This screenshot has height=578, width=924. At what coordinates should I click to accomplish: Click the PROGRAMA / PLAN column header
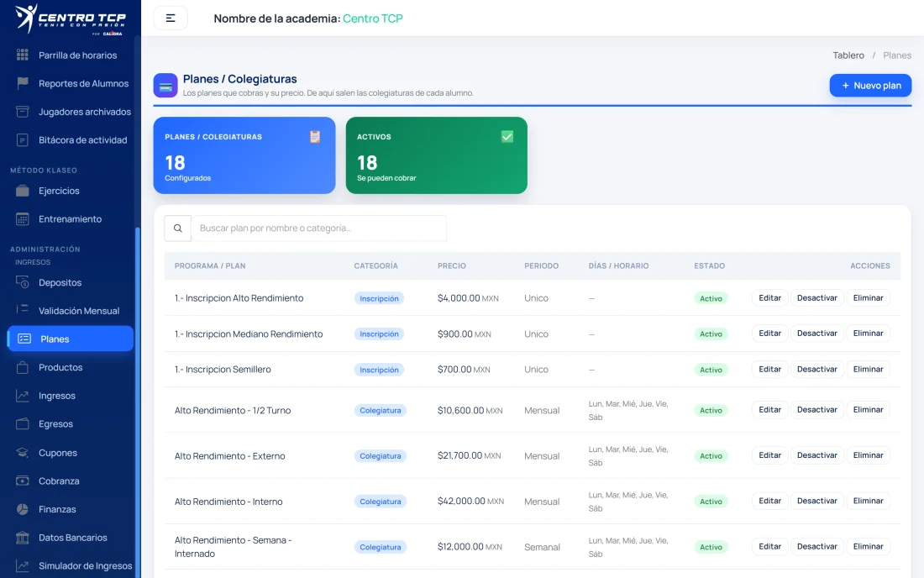point(210,265)
